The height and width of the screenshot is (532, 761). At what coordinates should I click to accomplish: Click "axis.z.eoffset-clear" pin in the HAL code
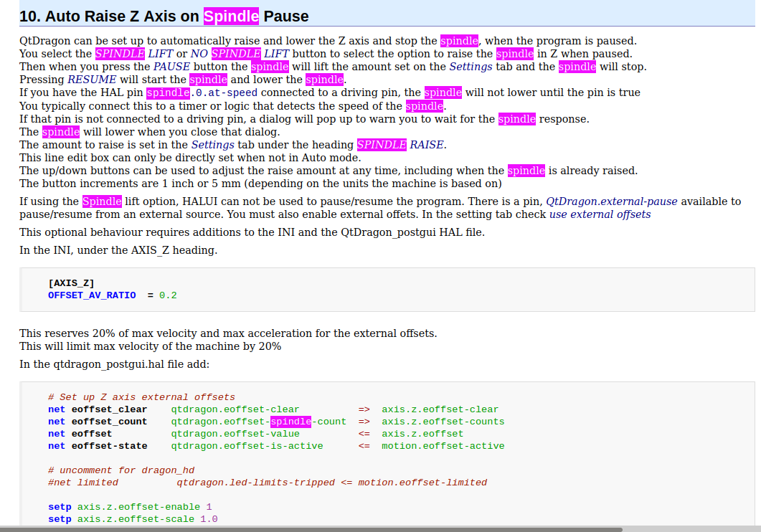tap(440, 409)
